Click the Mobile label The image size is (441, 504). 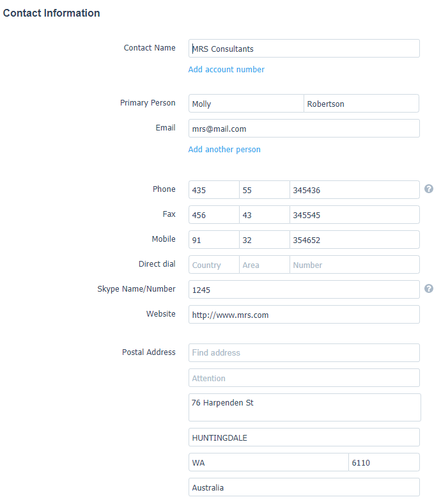tap(164, 239)
